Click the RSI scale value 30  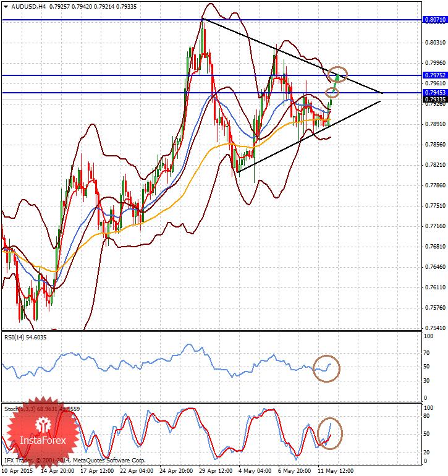click(426, 381)
